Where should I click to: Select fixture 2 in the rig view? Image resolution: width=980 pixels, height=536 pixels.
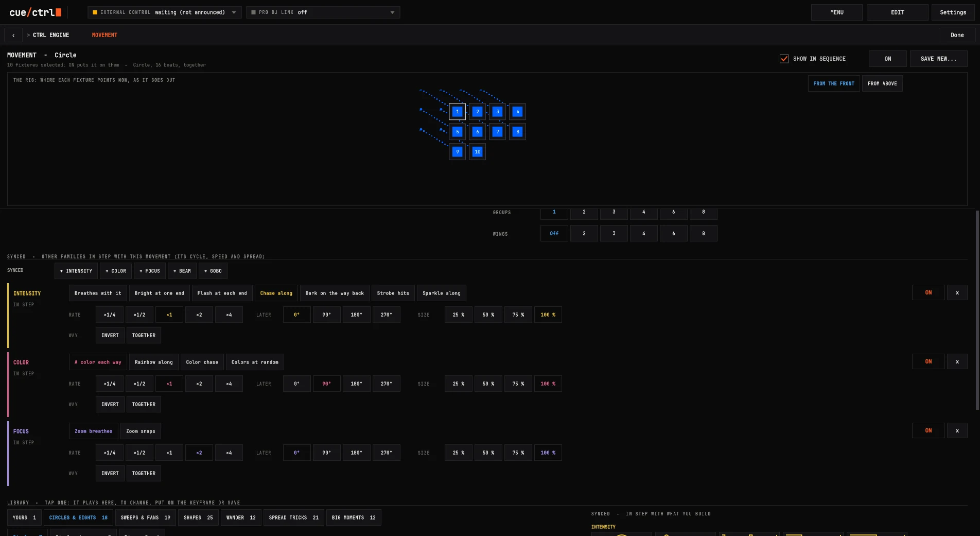477,112
